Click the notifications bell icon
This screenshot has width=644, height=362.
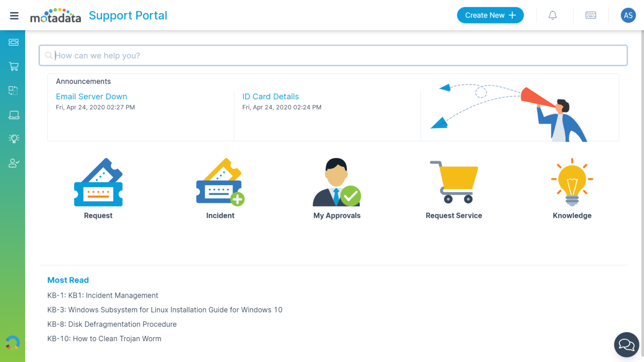[x=553, y=16]
